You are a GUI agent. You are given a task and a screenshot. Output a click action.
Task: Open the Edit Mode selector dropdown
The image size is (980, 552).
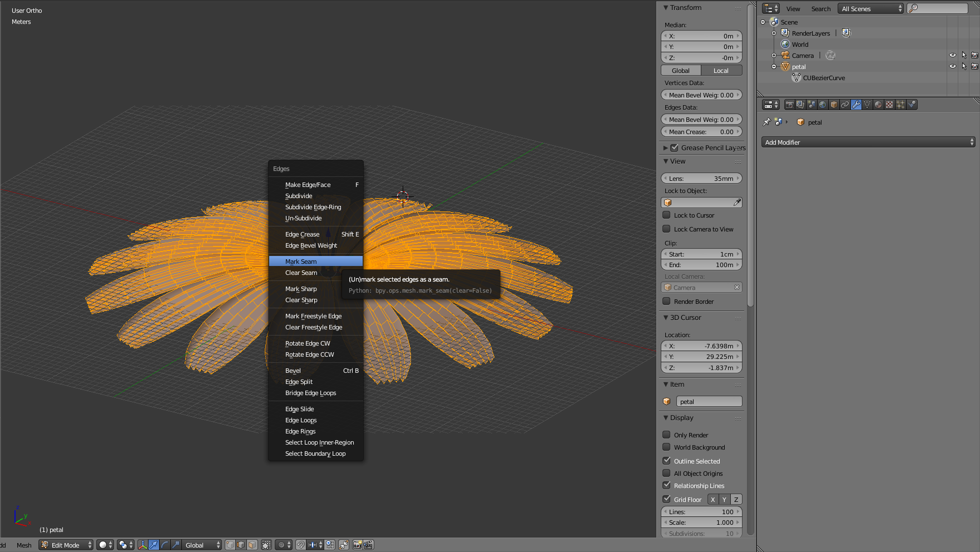[66, 545]
